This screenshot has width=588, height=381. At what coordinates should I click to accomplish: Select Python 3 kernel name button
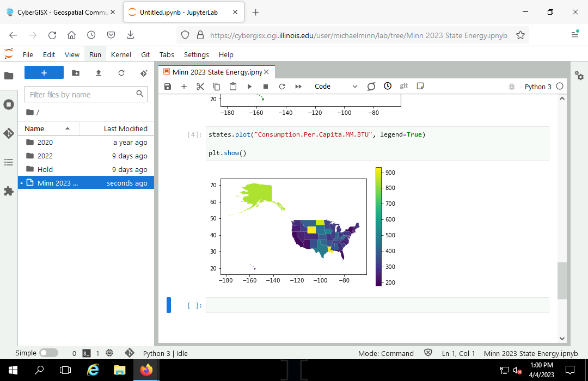pos(537,87)
